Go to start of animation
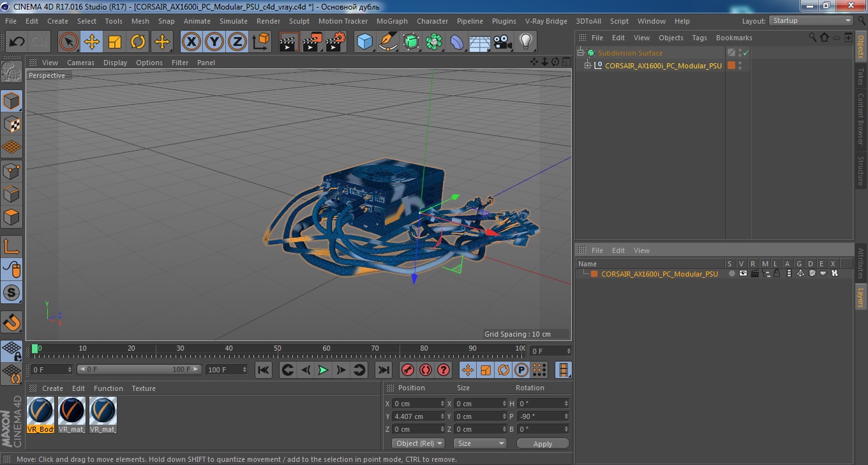 [264, 370]
